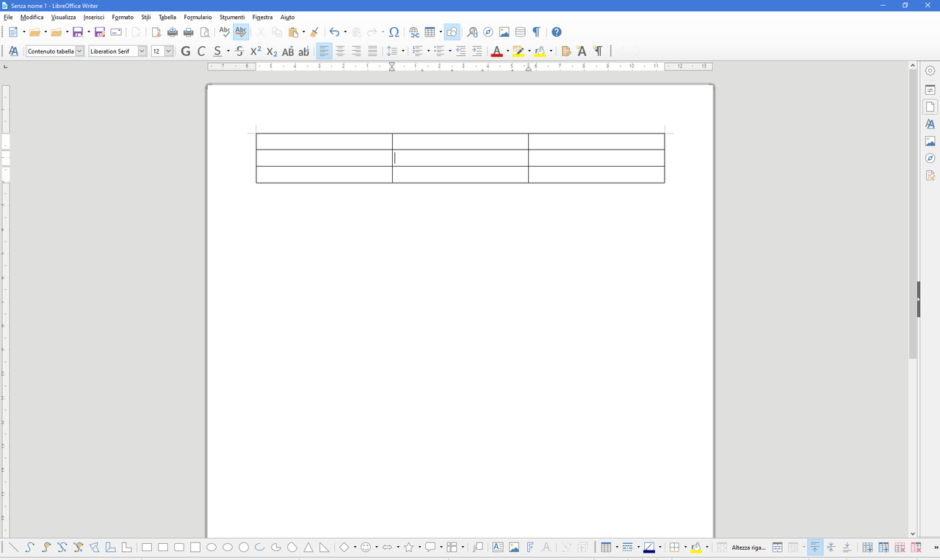
Task: Open the Strumenti menu
Action: click(x=232, y=17)
